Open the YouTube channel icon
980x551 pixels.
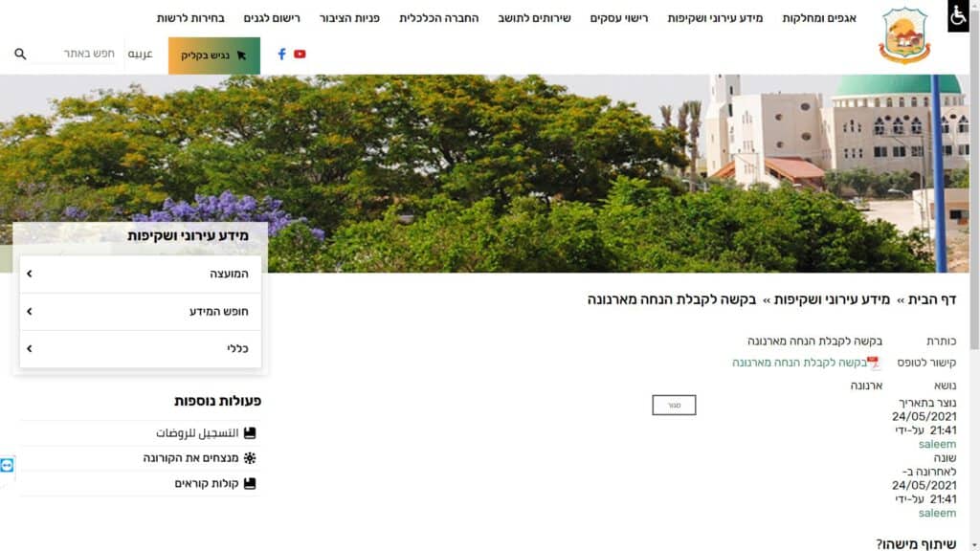coord(300,55)
